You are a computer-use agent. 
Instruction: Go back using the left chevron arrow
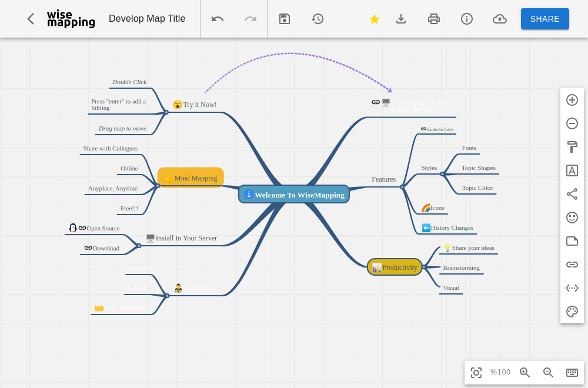coord(31,19)
